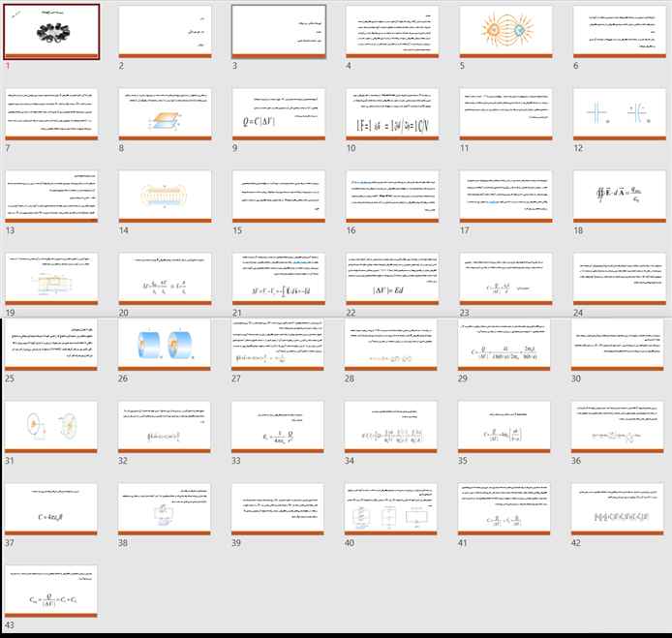Open slide 10 with the farad unit equation
Viewport: 672px width, 638px height.
pyautogui.click(x=390, y=114)
